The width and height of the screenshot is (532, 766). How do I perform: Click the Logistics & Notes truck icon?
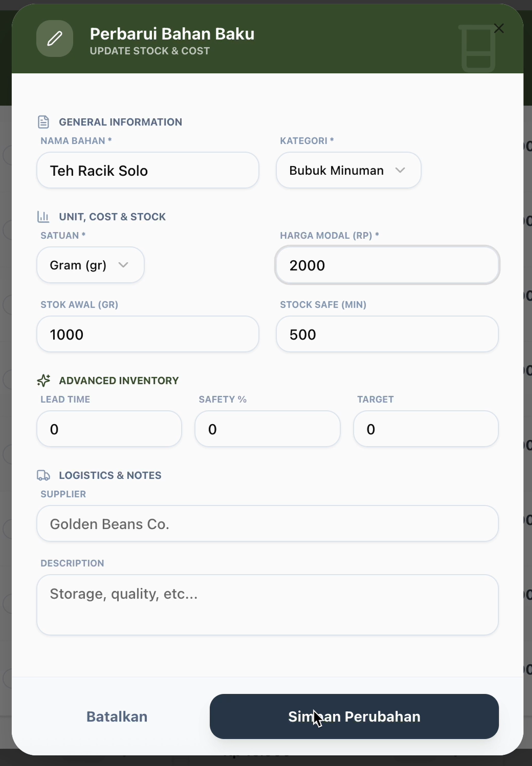44,475
